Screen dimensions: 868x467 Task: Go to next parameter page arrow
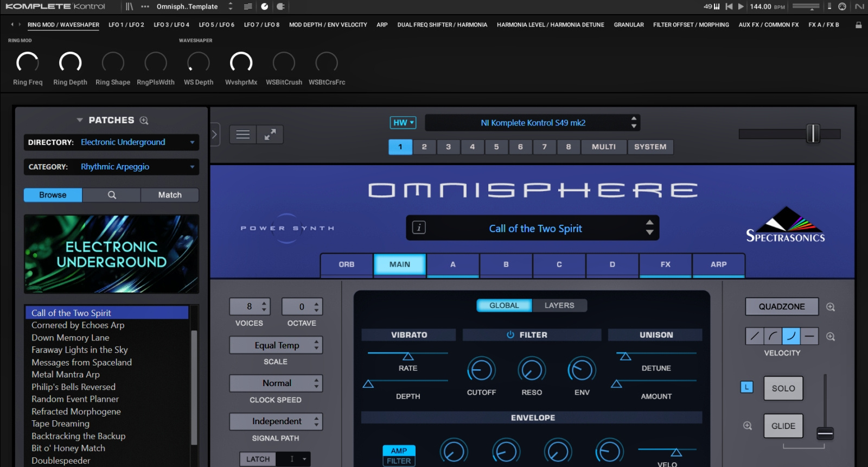20,24
